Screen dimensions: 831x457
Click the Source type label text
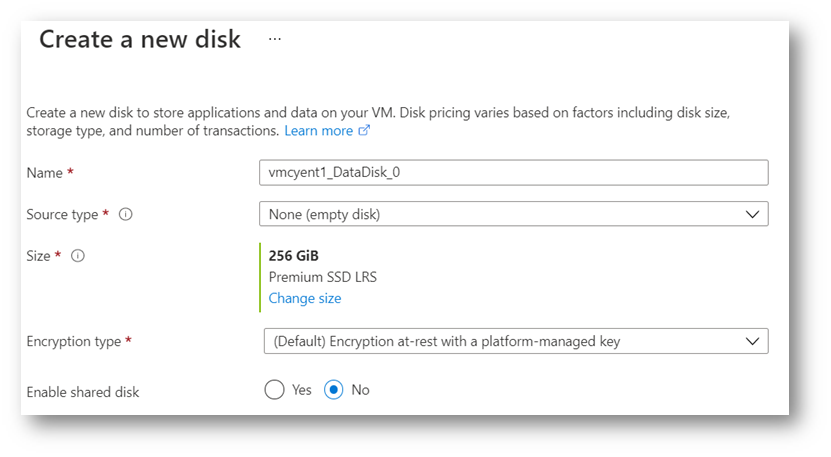pos(62,214)
